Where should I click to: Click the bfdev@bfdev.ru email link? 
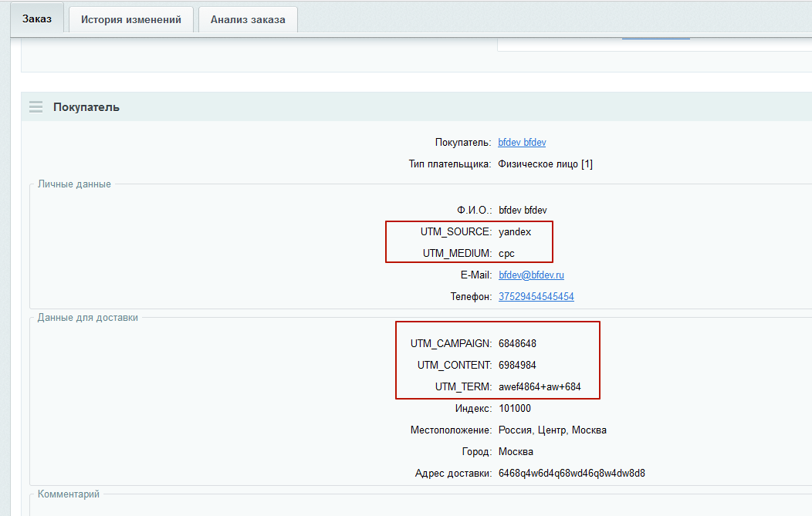(531, 275)
